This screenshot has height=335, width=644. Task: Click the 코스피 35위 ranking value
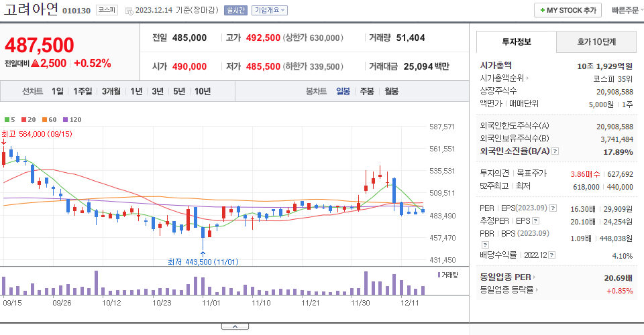click(x=612, y=79)
